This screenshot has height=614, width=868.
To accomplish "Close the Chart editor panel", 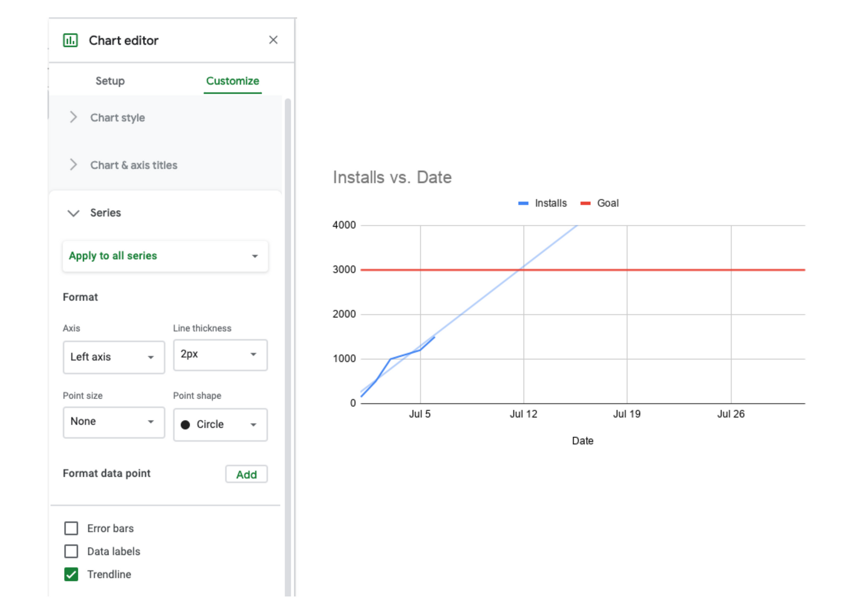I will (x=273, y=40).
